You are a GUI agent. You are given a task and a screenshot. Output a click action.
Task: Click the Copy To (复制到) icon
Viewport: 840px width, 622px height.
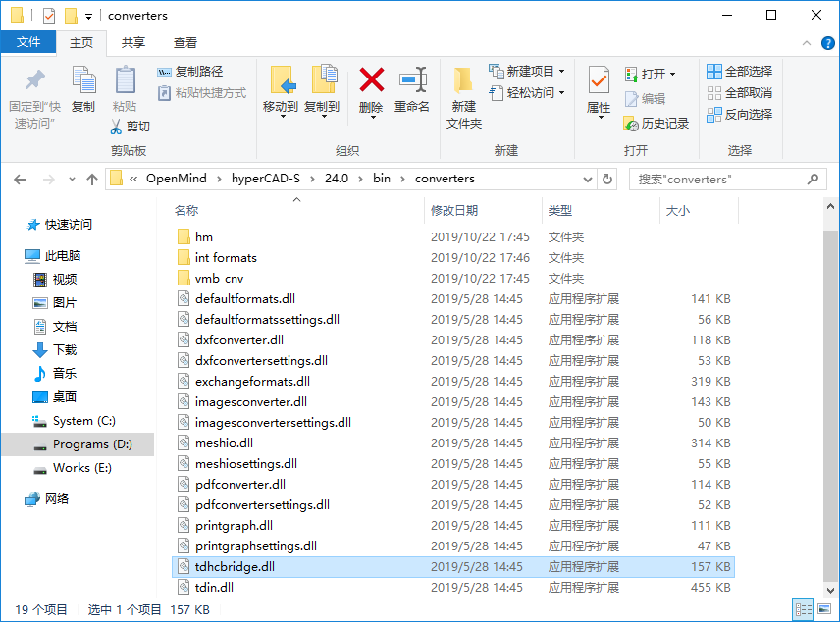tap(324, 80)
